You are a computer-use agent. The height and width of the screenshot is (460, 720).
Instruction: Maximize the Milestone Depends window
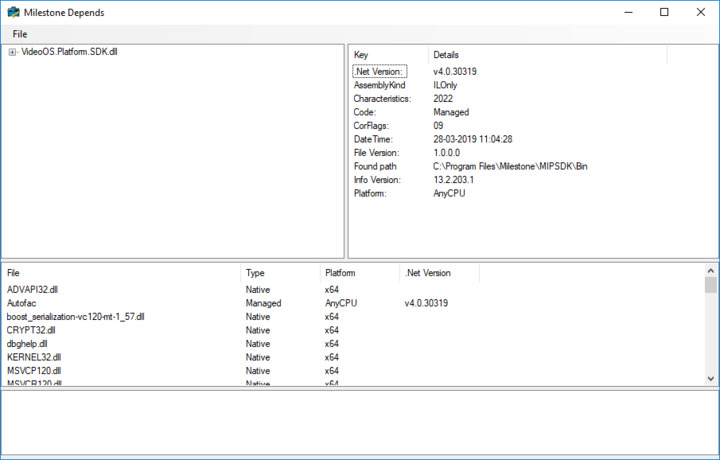[664, 12]
